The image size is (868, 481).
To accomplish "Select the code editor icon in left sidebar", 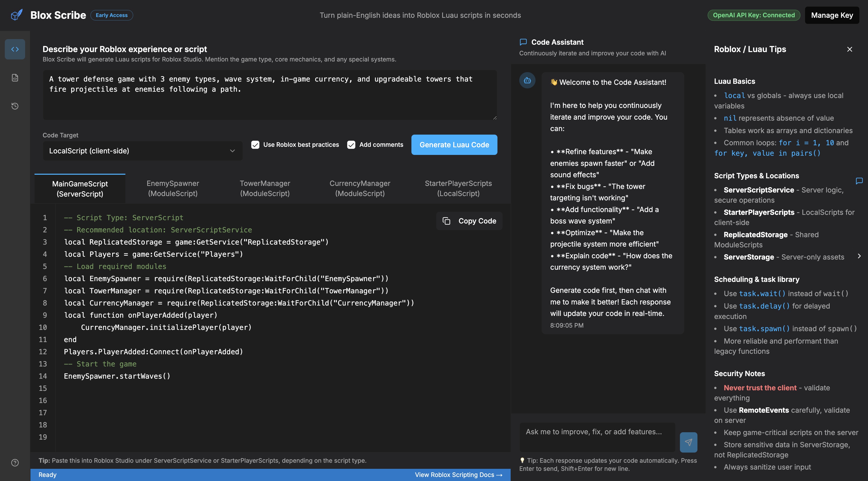I will click(x=15, y=49).
